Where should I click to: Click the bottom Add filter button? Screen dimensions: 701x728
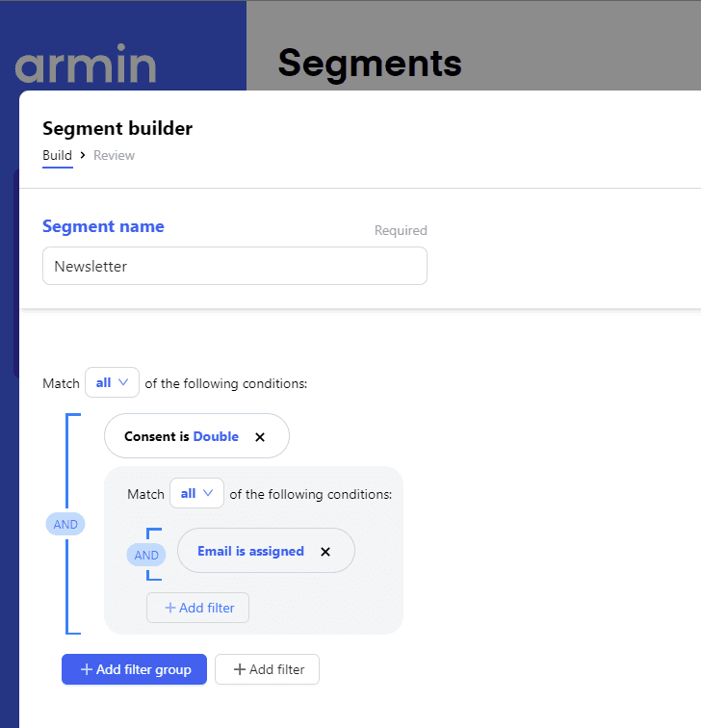(267, 669)
